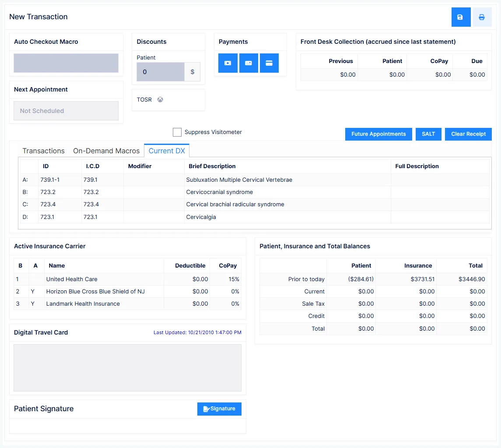Print the transaction receipt
Image resolution: width=501 pixels, height=448 pixels.
(482, 17)
